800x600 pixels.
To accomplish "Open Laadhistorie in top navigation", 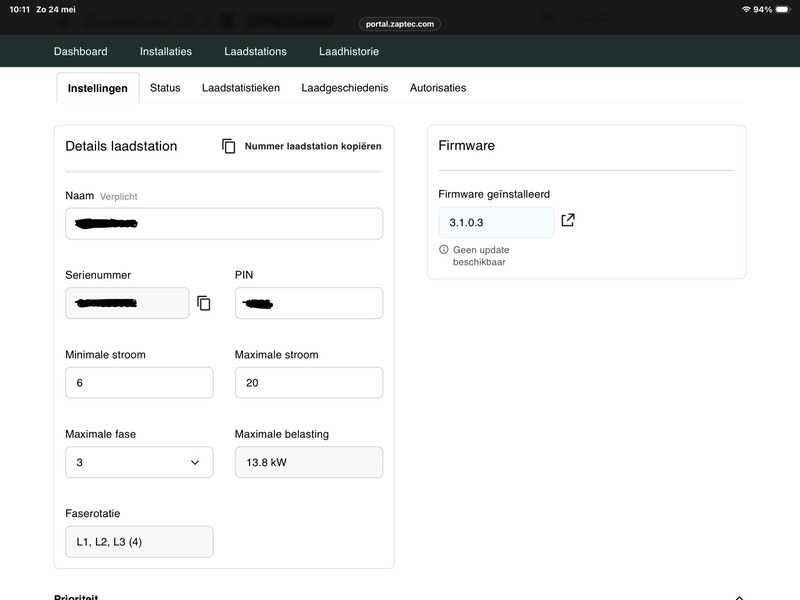I will point(349,52).
